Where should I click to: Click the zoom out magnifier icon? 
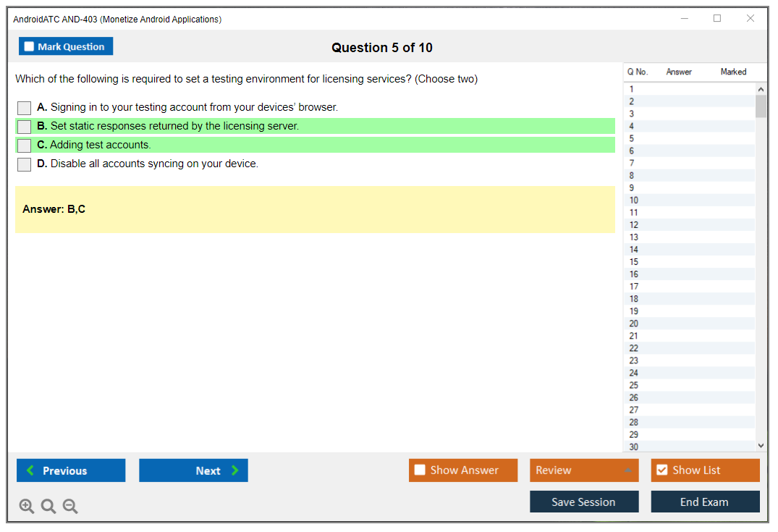tap(70, 507)
